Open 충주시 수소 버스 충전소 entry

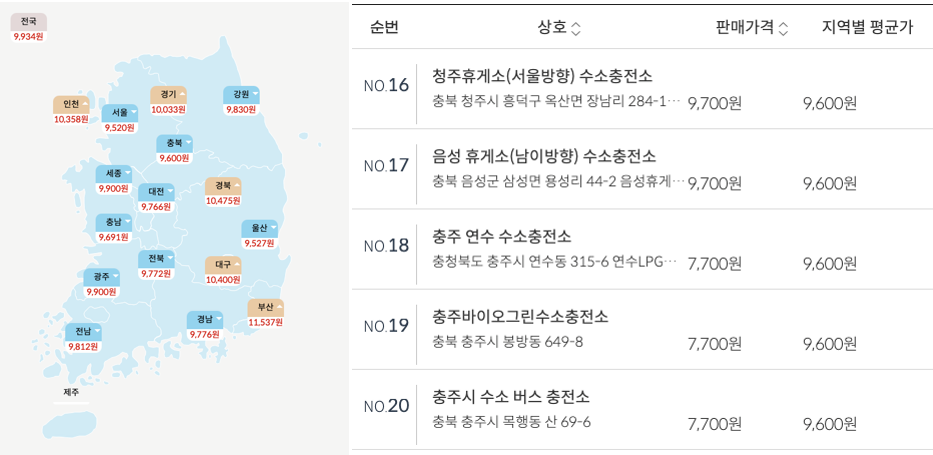point(511,396)
